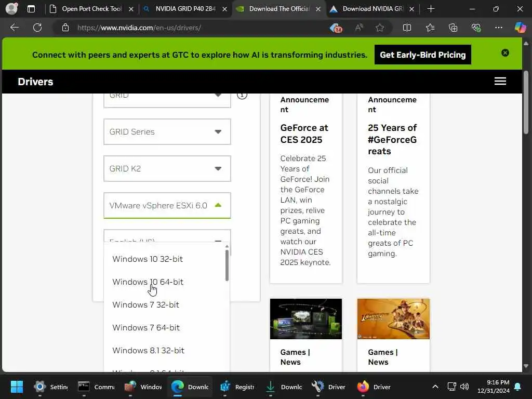Choose Windows 10 64-bit from the list
The image size is (532, 399).
148,282
